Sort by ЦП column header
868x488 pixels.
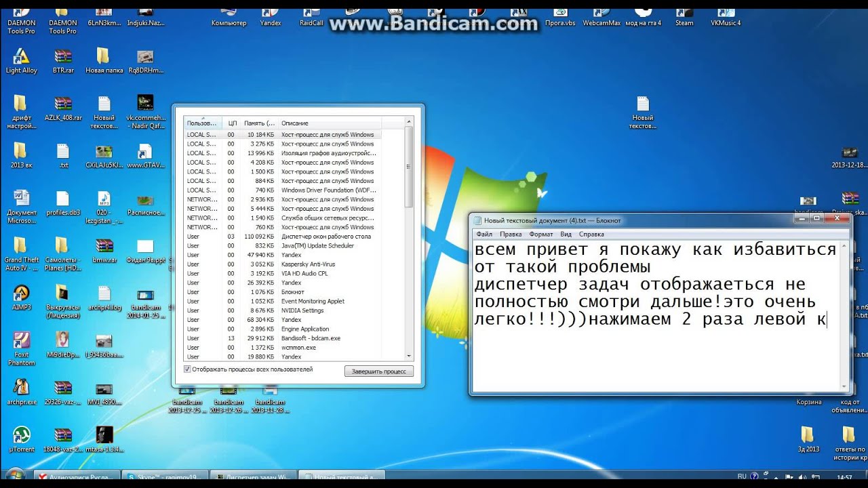click(x=232, y=123)
